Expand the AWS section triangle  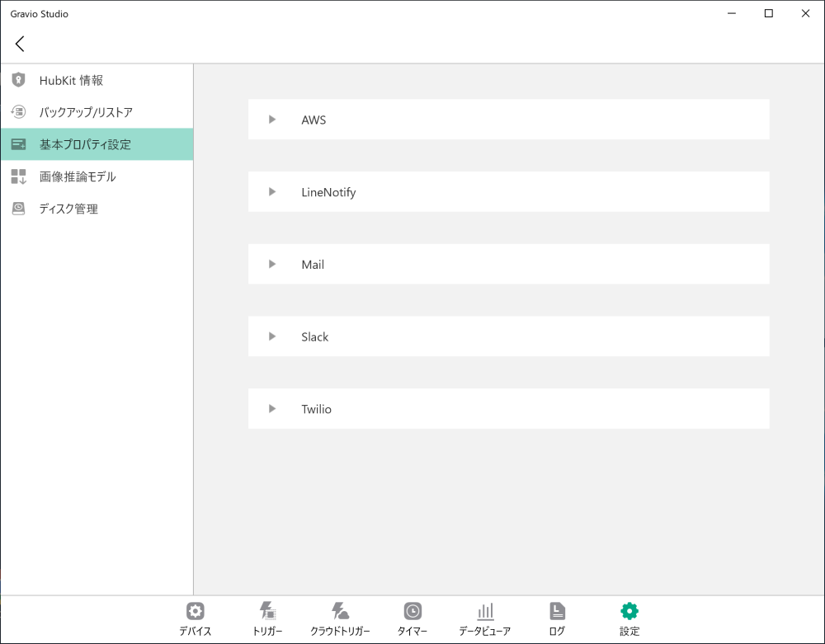click(272, 120)
